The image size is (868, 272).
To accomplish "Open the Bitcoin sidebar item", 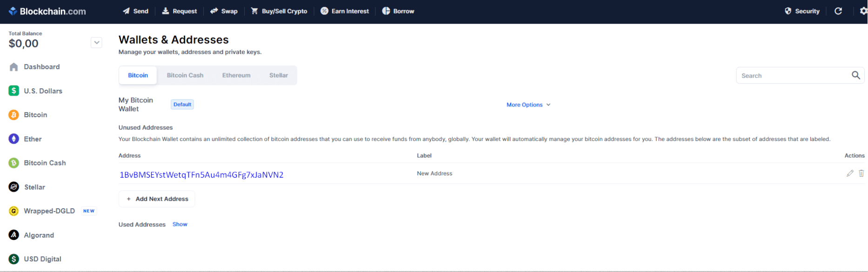I will pos(35,115).
